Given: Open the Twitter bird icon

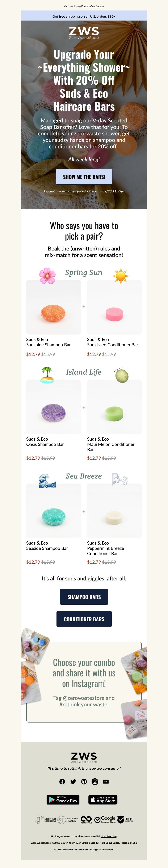Looking at the screenshot, I should [x=73, y=781].
